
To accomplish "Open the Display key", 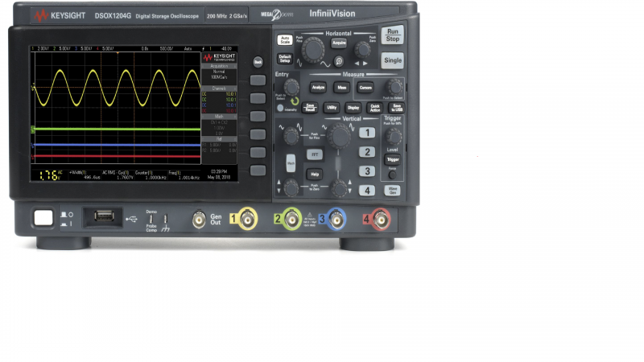I will (x=353, y=108).
